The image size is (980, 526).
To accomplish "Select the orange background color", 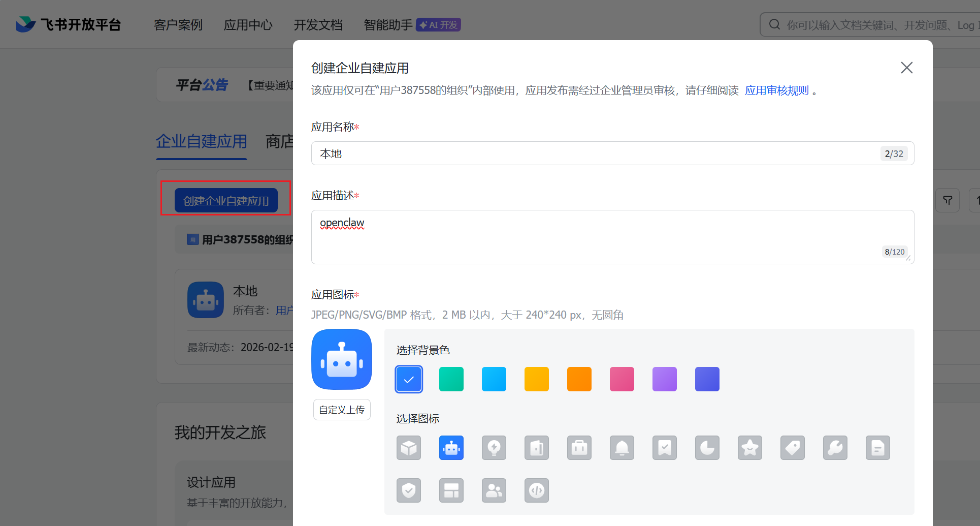I will point(579,379).
